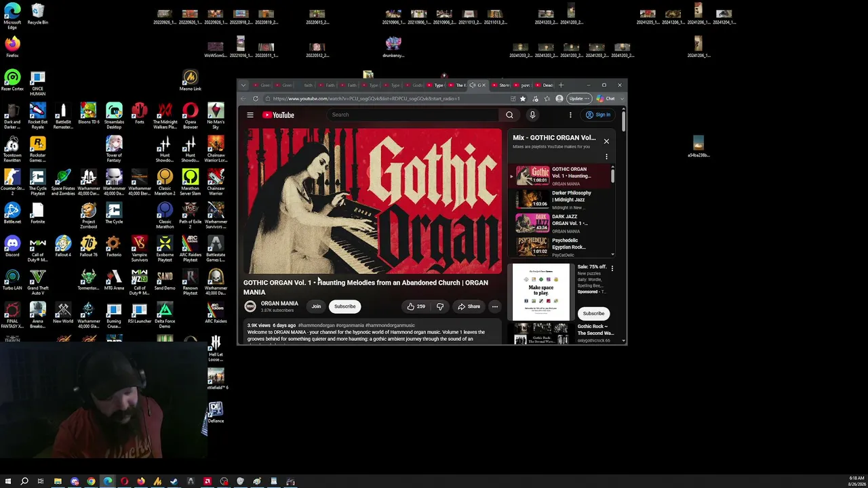Bookmark this page with the star icon
Image resolution: width=868 pixels, height=488 pixels.
(x=523, y=99)
